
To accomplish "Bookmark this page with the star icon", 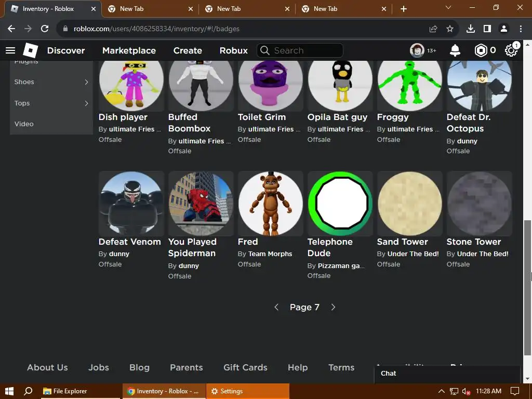I will [450, 29].
